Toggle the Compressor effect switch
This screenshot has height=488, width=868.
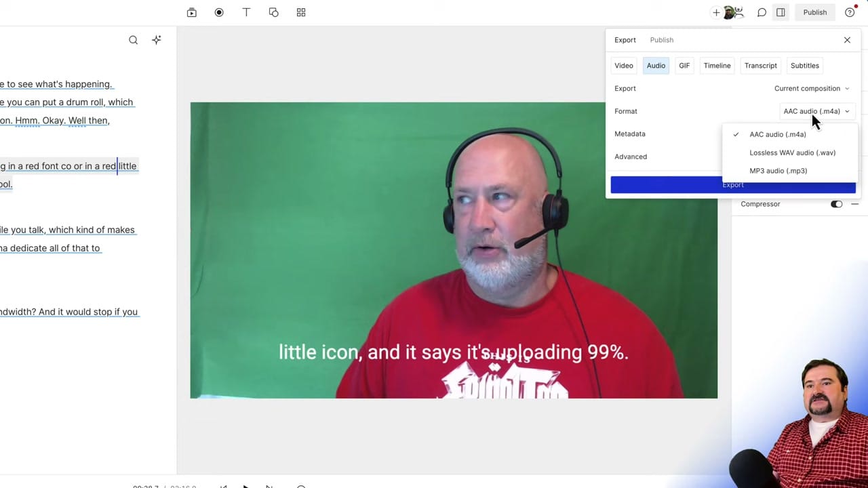point(836,203)
